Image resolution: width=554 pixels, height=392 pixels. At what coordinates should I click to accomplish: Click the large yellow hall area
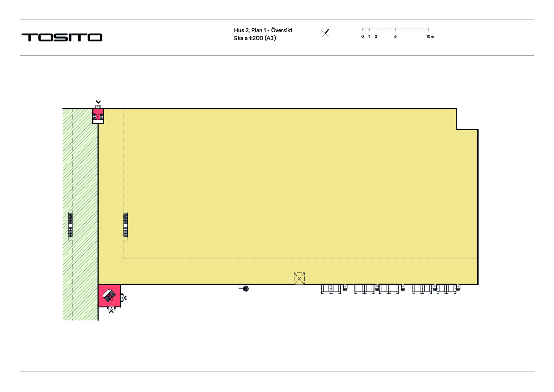pos(288,196)
